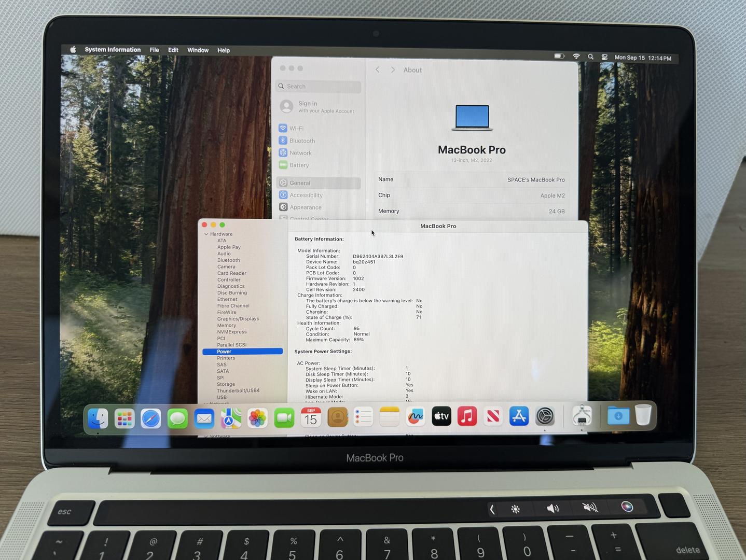Open Control Center in menu bar
The width and height of the screenshot is (746, 560).
604,57
